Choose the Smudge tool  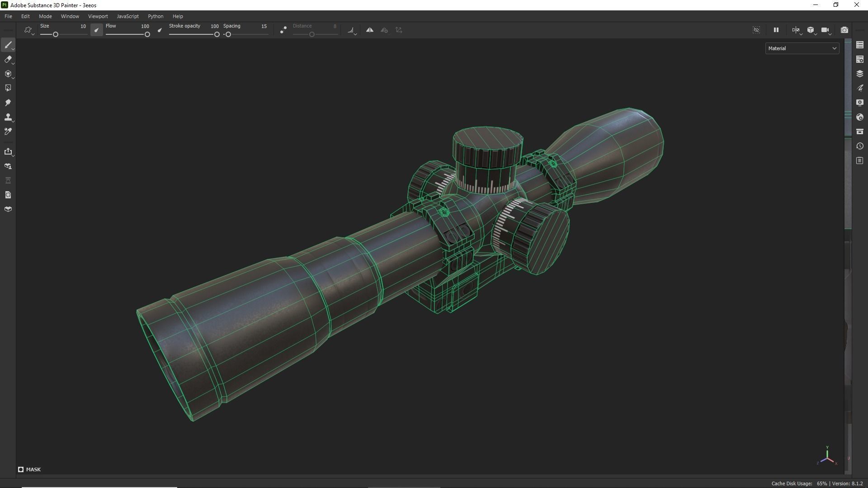[8, 103]
